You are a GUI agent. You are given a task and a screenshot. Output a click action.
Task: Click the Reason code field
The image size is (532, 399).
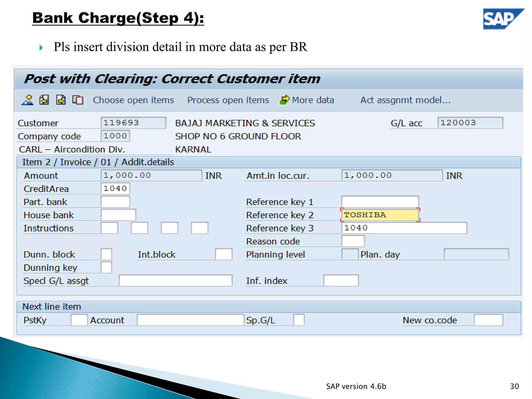coord(353,241)
